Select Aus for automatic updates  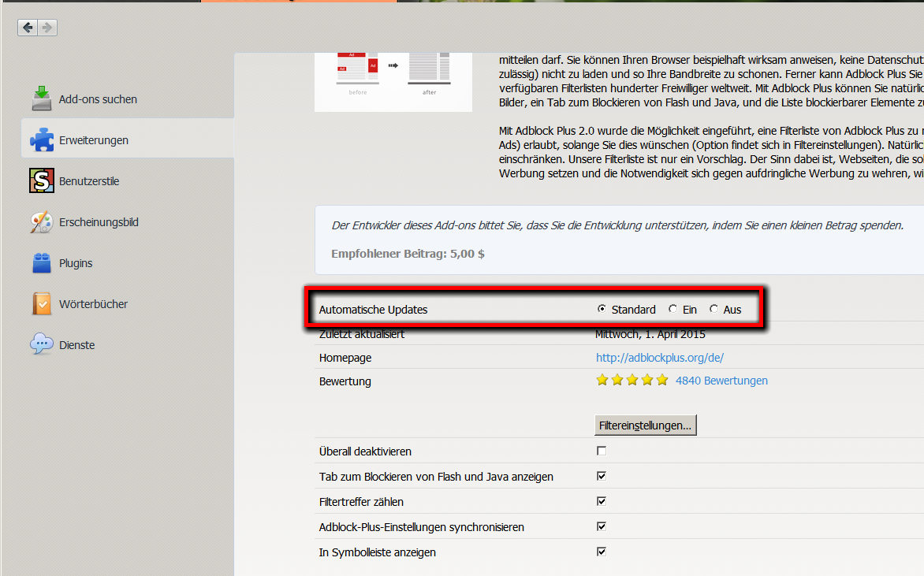713,309
